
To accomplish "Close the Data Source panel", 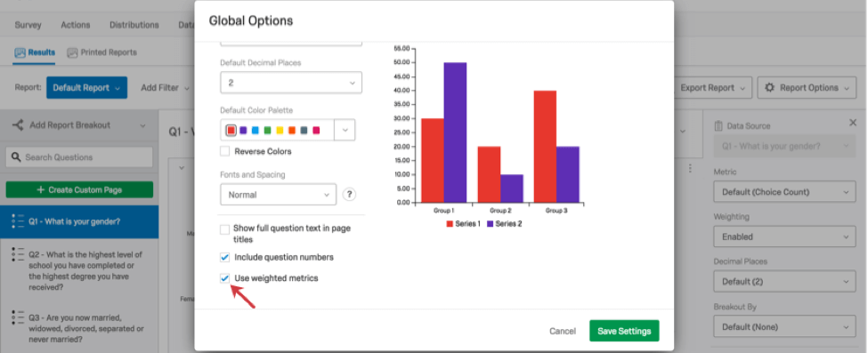I will (x=853, y=123).
